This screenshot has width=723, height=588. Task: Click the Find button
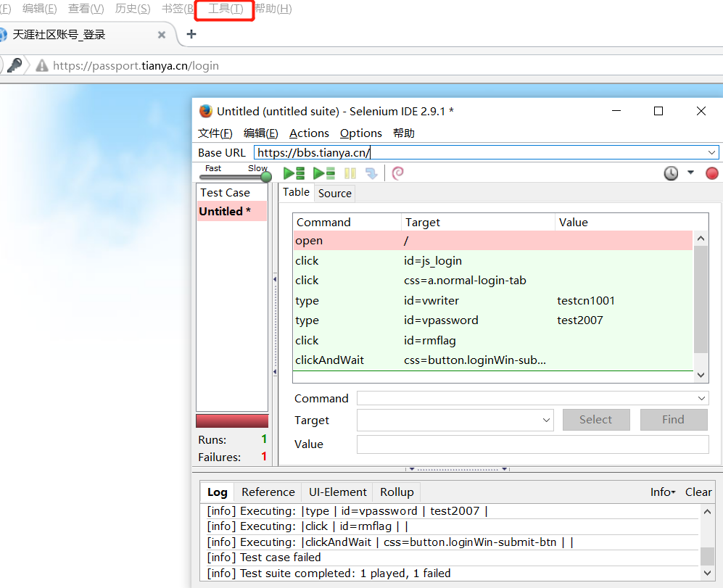(x=673, y=420)
